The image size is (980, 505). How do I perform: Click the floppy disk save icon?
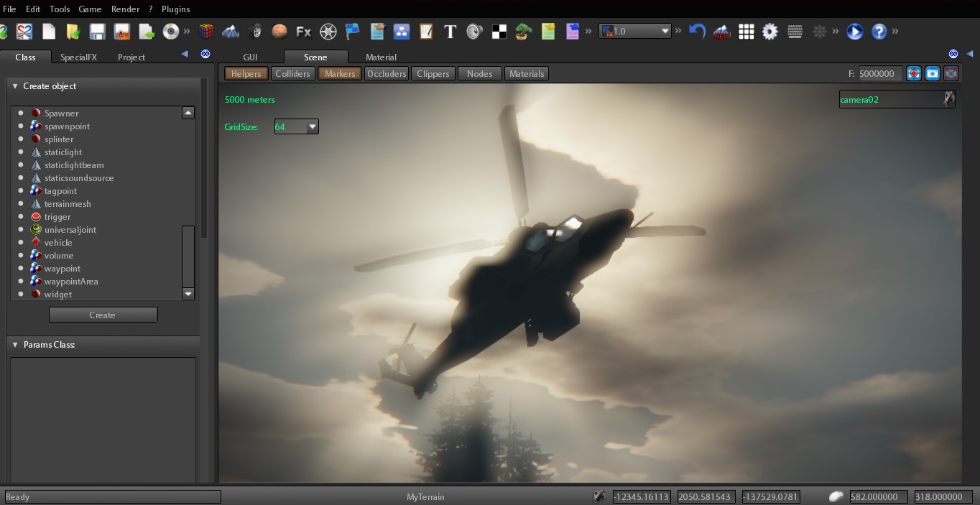[97, 32]
